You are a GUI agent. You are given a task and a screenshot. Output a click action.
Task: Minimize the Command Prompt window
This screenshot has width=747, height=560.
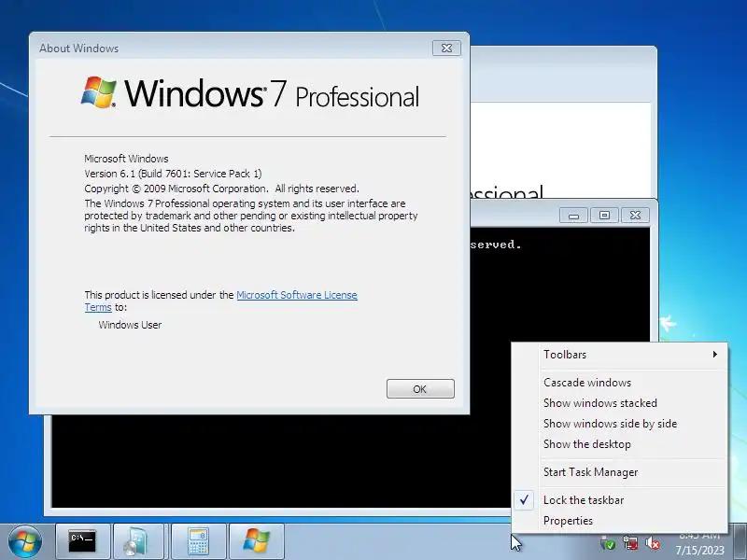(573, 216)
